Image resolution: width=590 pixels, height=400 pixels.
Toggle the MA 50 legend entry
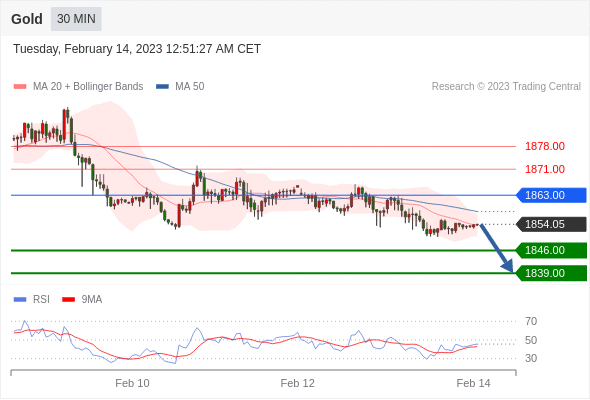point(180,87)
